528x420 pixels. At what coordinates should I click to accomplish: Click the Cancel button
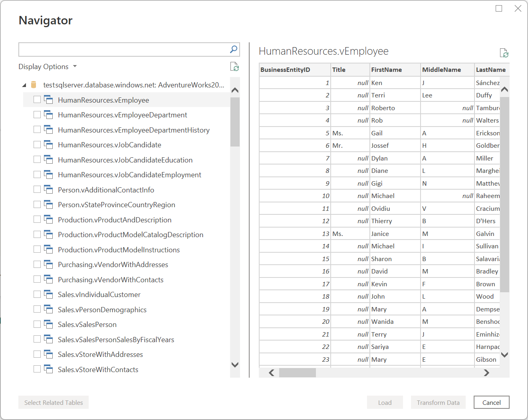pos(491,402)
